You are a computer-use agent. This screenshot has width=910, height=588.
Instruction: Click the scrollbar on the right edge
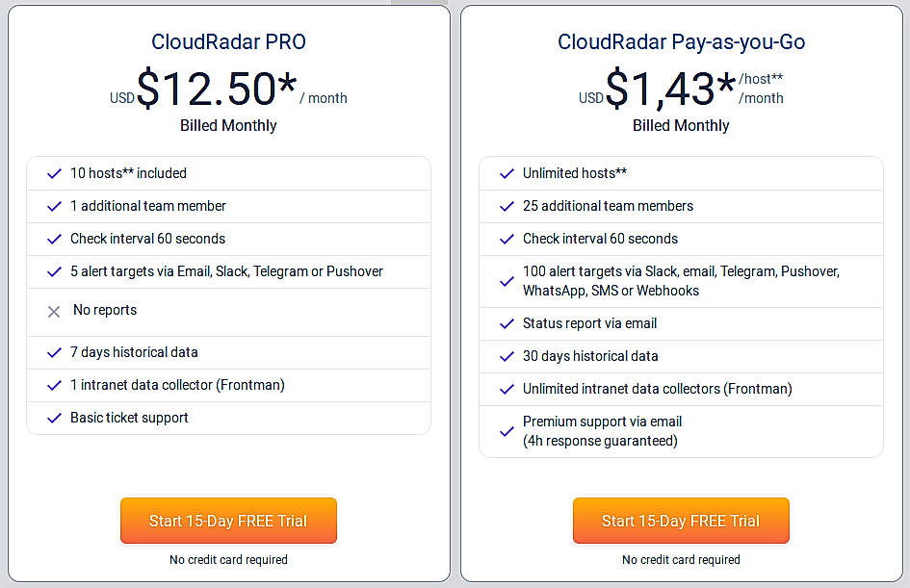click(x=905, y=289)
